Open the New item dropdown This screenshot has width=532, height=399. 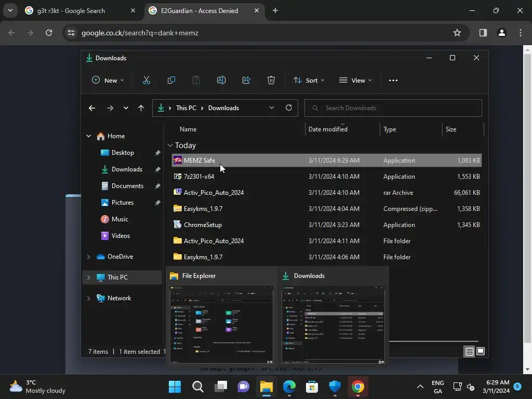click(x=108, y=81)
